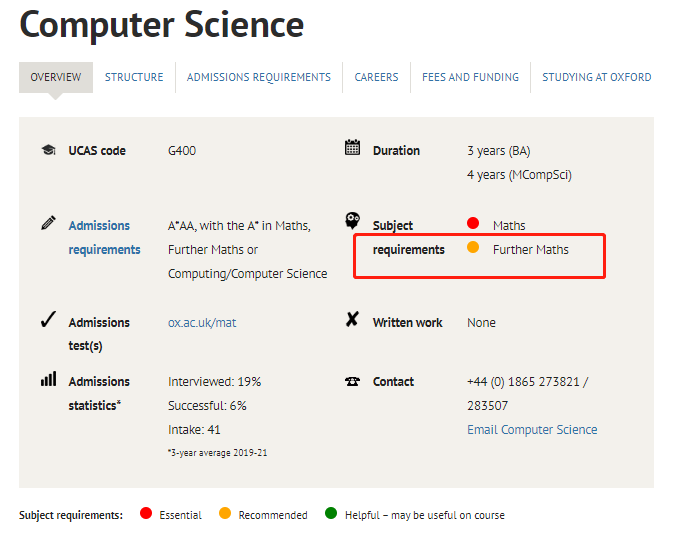684x534 pixels.
Task: Click the calendar icon beside Duration
Action: tap(352, 149)
